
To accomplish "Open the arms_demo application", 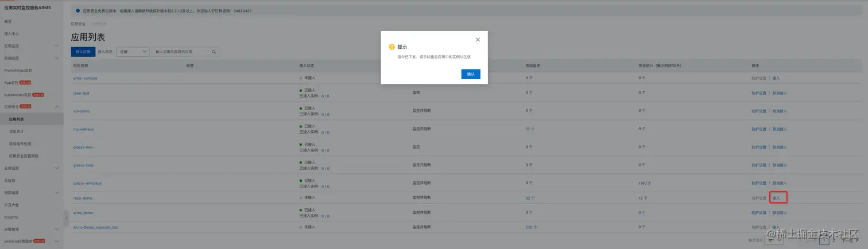I will pos(83,212).
